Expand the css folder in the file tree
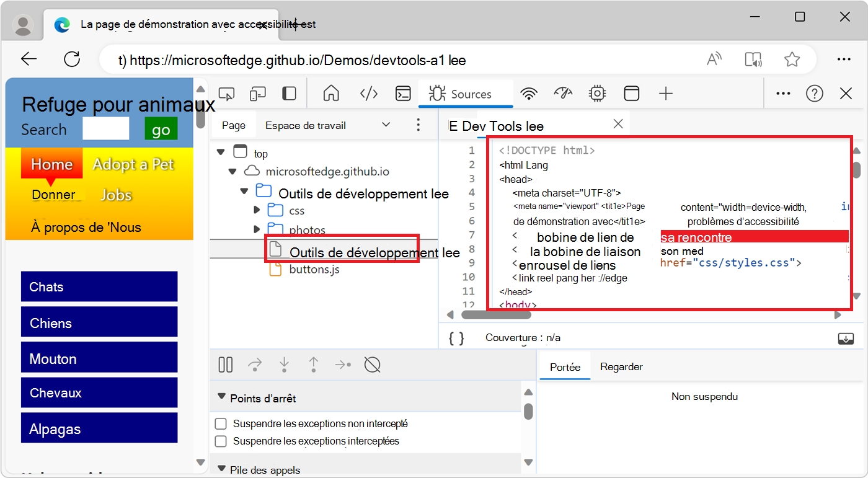868x478 pixels. [x=257, y=210]
